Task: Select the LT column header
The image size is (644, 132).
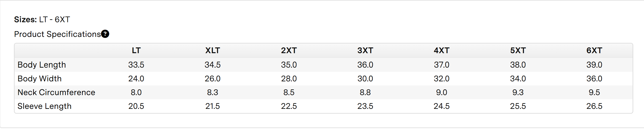Action: (136, 51)
